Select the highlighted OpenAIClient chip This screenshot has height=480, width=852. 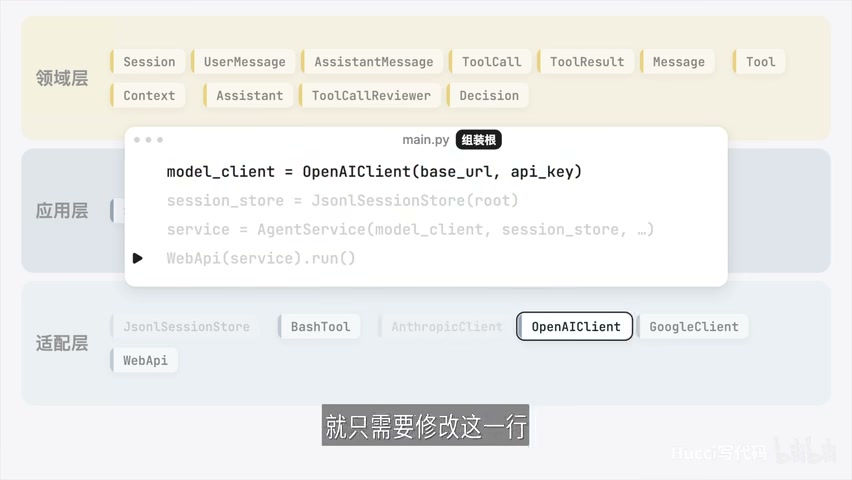pyautogui.click(x=575, y=327)
